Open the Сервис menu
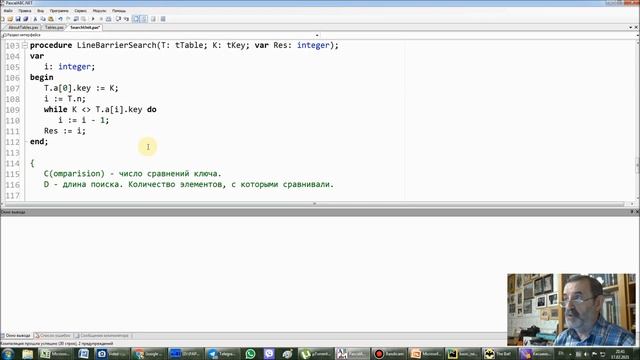 click(x=80, y=11)
